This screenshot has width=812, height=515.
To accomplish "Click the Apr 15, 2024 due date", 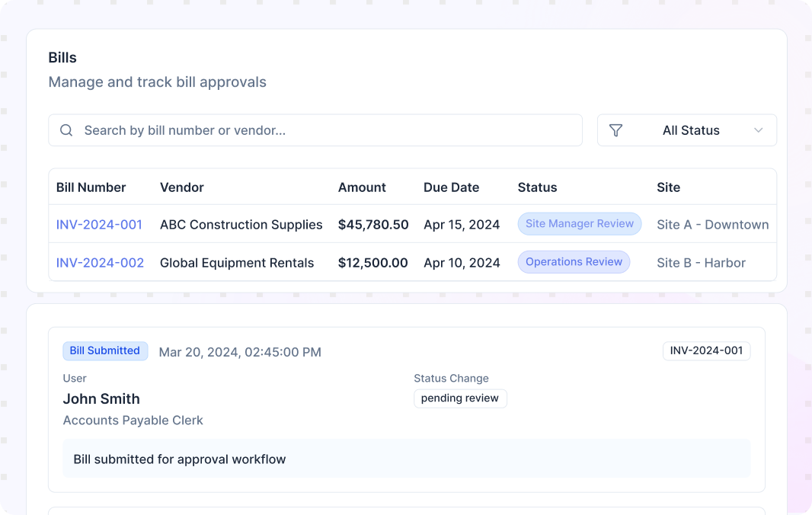I will 462,224.
